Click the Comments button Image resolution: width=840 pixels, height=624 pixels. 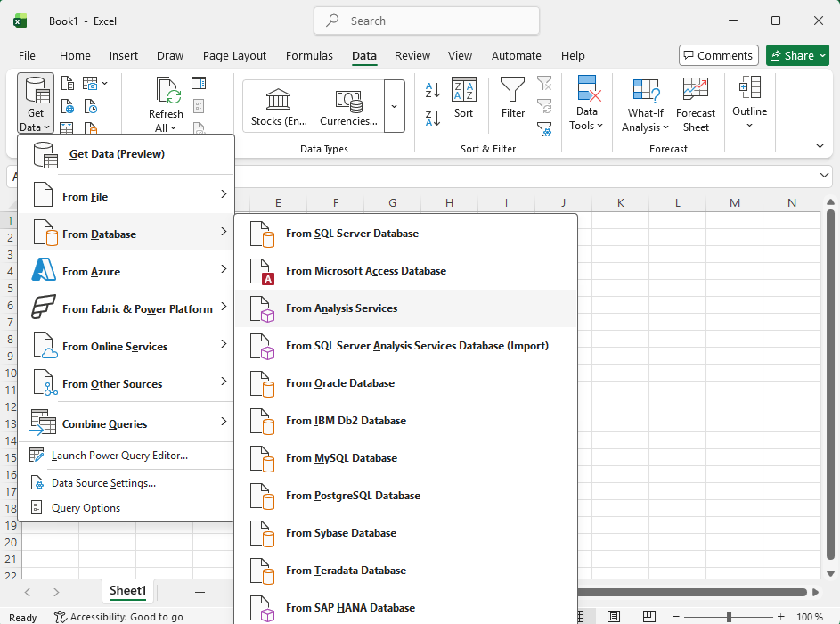[718, 55]
